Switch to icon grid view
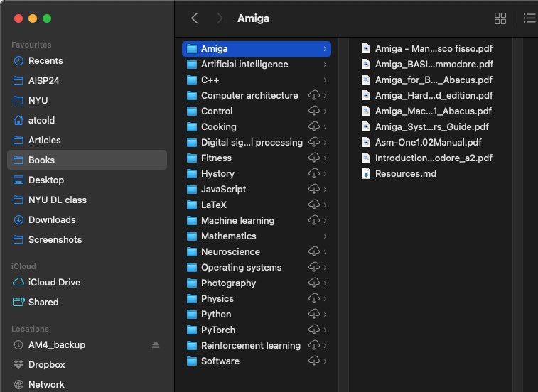The image size is (538, 392). click(x=500, y=18)
